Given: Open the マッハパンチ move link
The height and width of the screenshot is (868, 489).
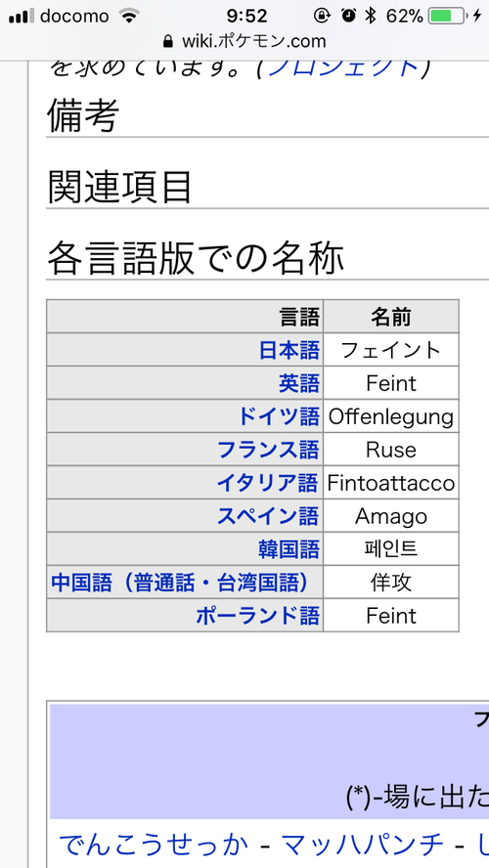Looking at the screenshot, I should 363,846.
